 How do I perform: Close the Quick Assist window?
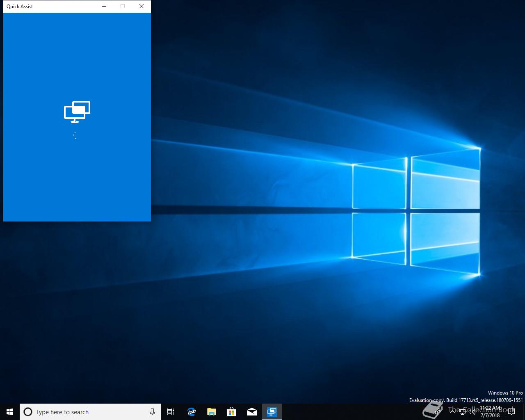(x=142, y=6)
